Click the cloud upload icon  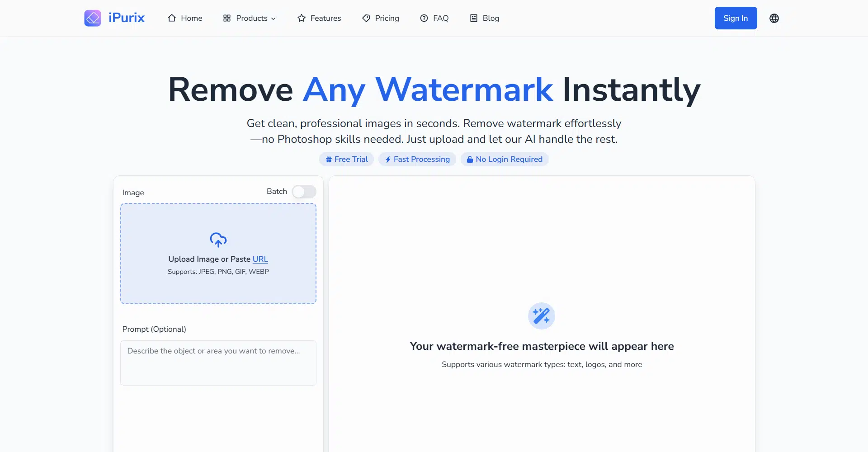(218, 240)
